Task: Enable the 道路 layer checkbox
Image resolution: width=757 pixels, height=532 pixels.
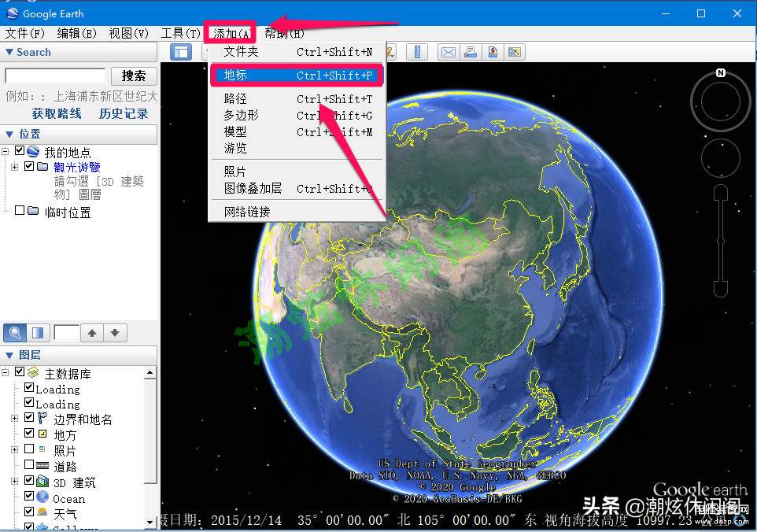Action: (29, 464)
